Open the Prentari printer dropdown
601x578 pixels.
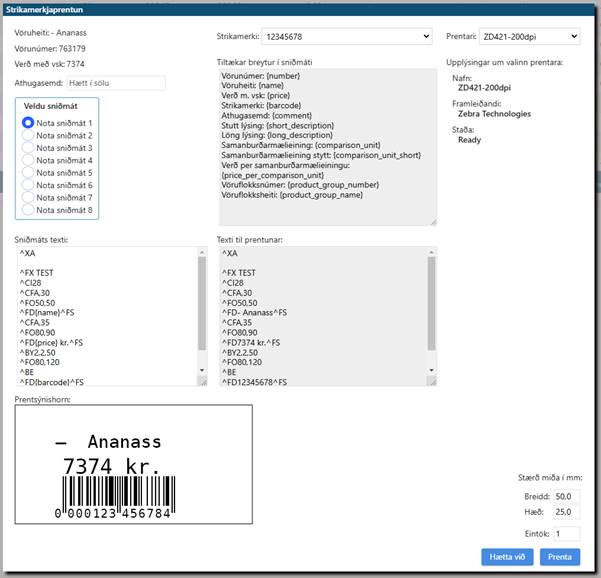coord(529,37)
